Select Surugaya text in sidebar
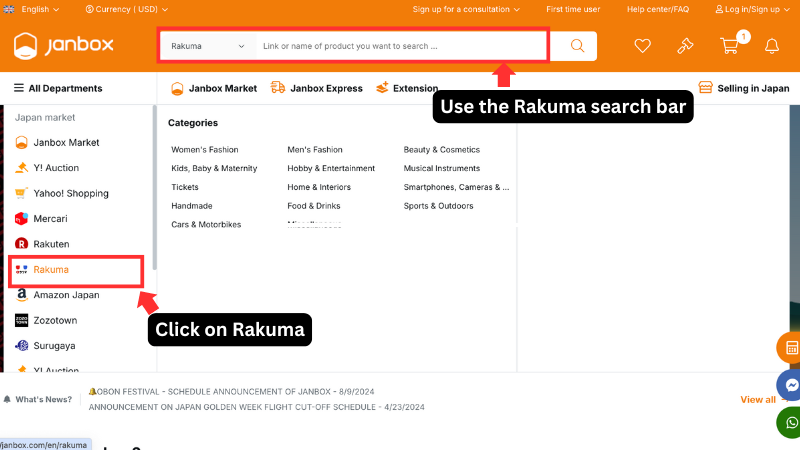The image size is (800, 450). click(54, 346)
